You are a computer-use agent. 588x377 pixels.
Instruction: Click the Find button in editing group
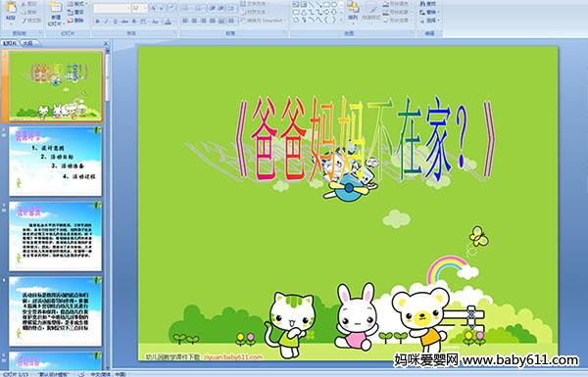coord(427,4)
